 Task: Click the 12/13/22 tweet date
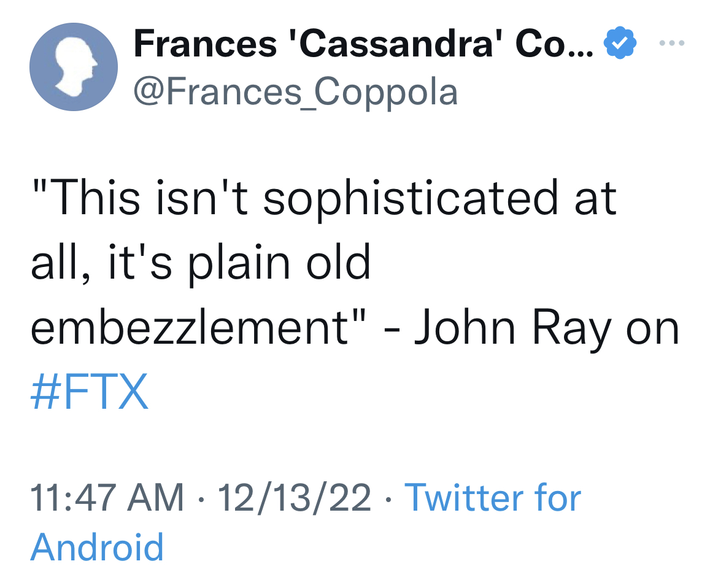click(x=294, y=497)
